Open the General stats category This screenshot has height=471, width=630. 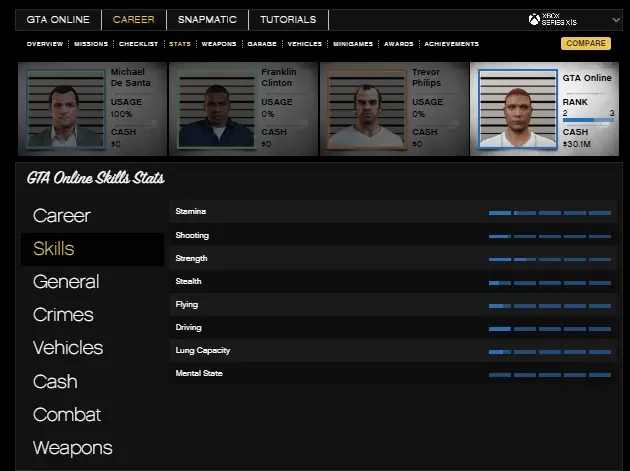66,282
